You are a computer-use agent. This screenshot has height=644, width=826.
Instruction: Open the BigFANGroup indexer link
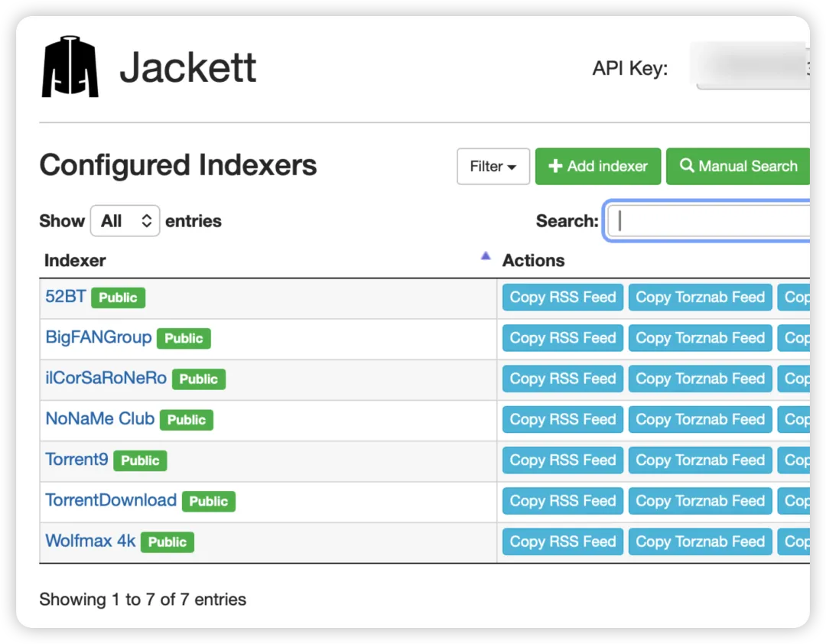[x=99, y=337]
